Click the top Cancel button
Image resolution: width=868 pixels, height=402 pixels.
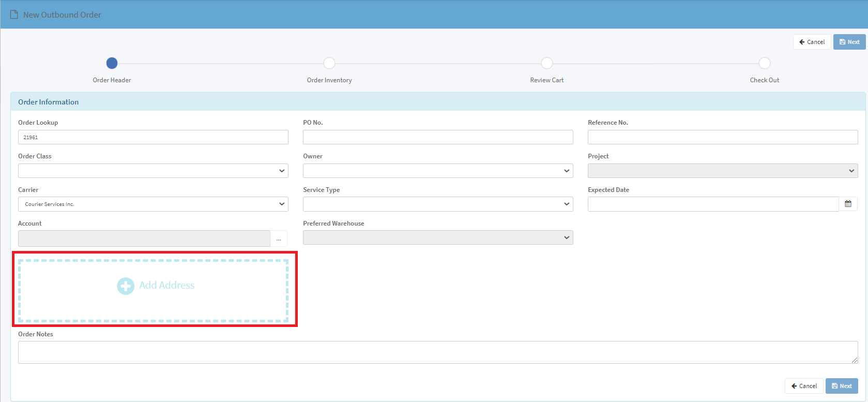coord(812,42)
